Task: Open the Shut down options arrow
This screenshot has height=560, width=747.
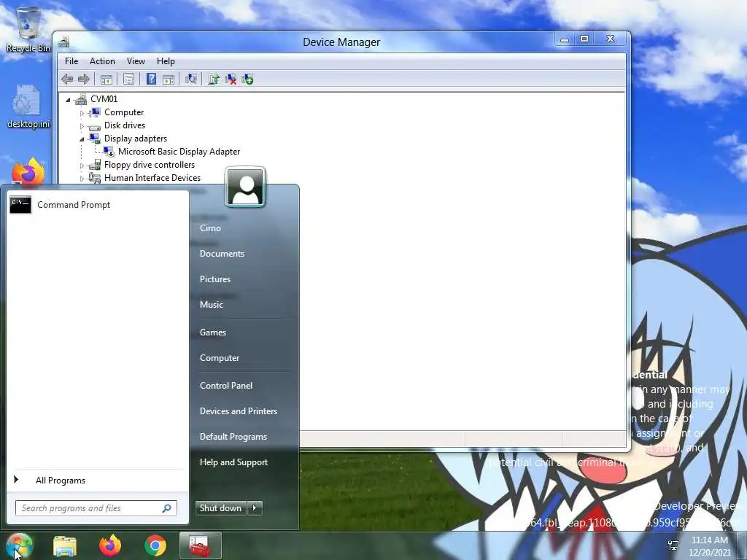Action: tap(255, 508)
